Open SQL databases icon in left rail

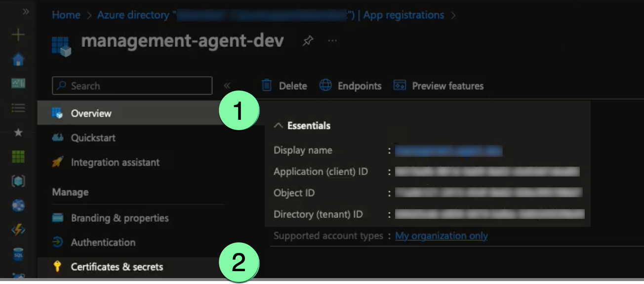18,254
